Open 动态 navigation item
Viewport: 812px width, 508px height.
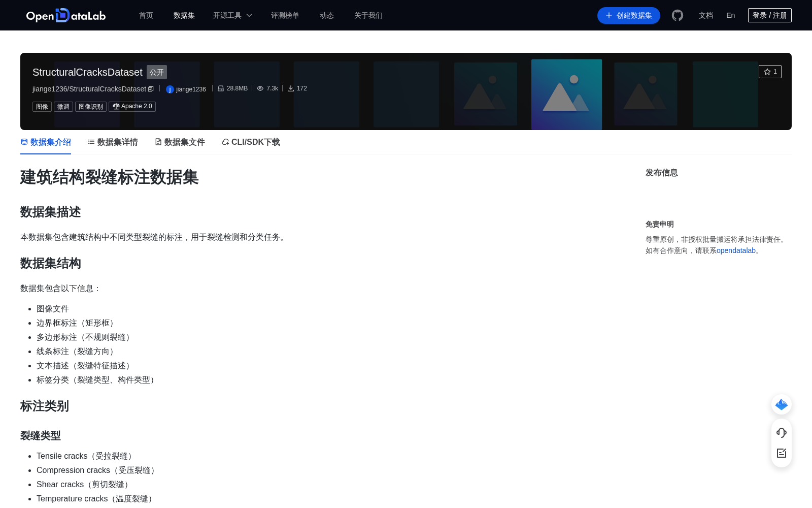click(x=327, y=15)
